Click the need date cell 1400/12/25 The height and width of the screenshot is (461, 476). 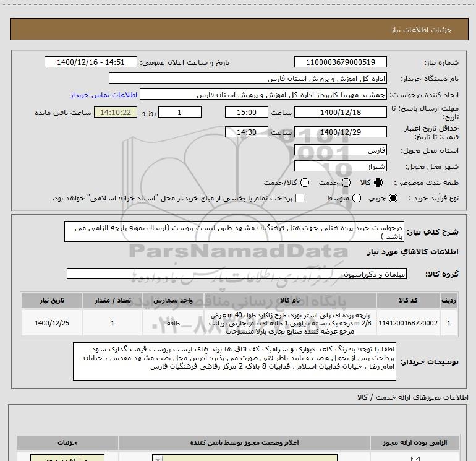click(51, 323)
